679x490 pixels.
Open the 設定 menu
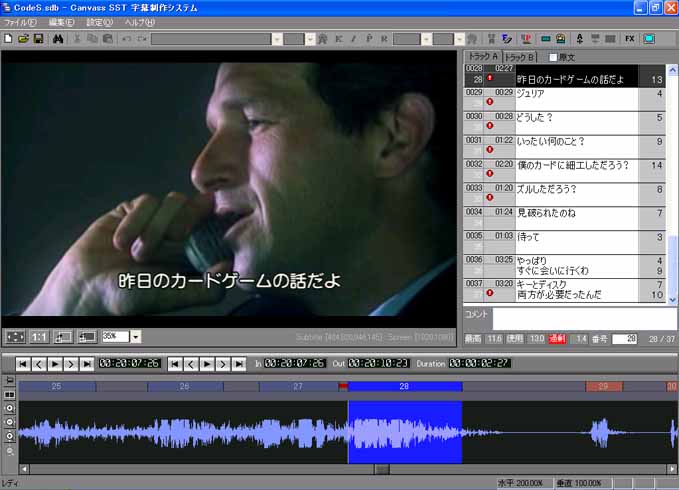tap(99, 22)
